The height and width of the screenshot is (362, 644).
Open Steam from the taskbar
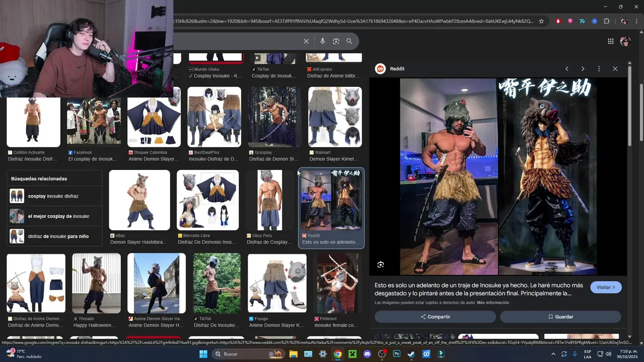click(x=411, y=354)
